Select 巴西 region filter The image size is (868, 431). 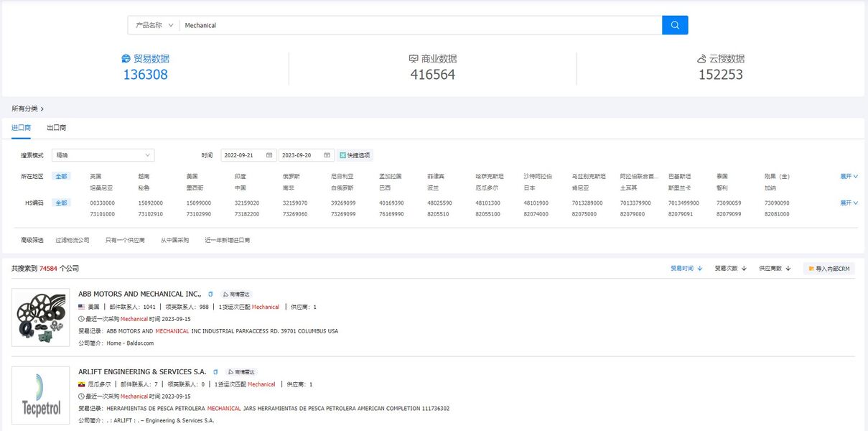click(385, 187)
